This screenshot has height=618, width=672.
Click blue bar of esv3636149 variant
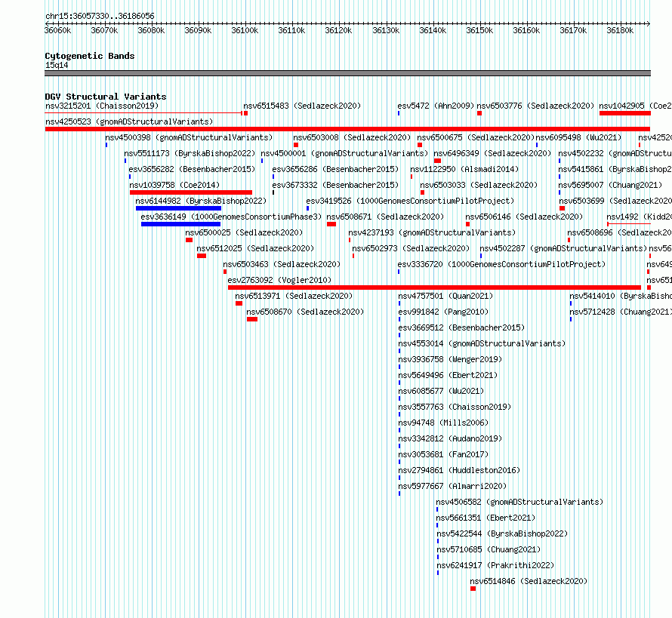[181, 224]
